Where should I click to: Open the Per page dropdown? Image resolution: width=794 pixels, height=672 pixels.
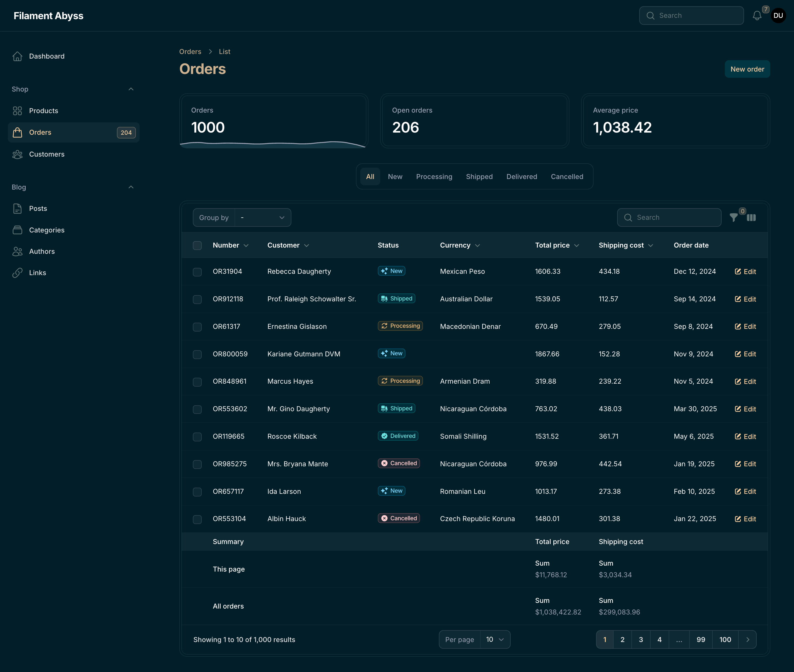[x=495, y=639]
